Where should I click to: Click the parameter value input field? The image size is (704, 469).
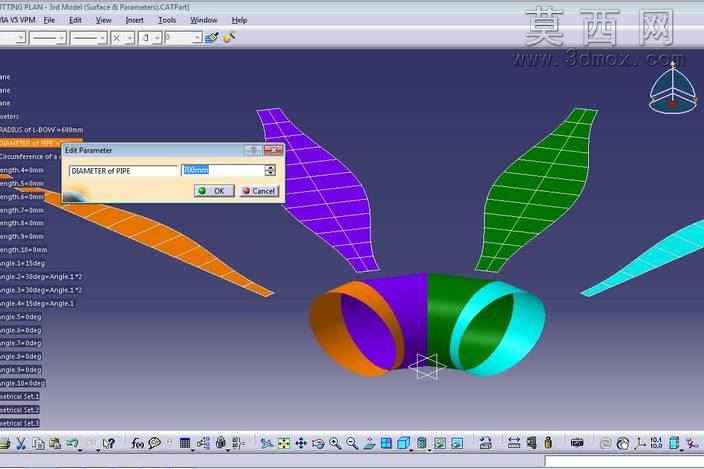click(x=223, y=170)
